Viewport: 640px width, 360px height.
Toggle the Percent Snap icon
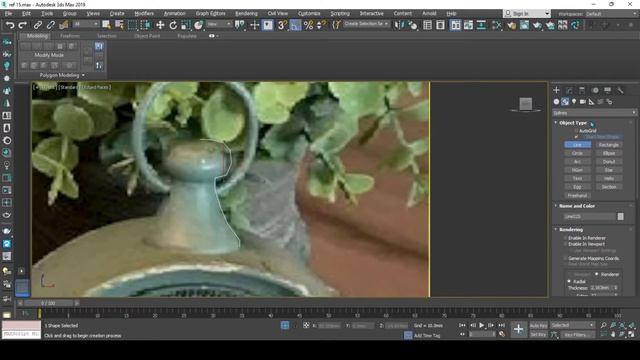tap(309, 25)
